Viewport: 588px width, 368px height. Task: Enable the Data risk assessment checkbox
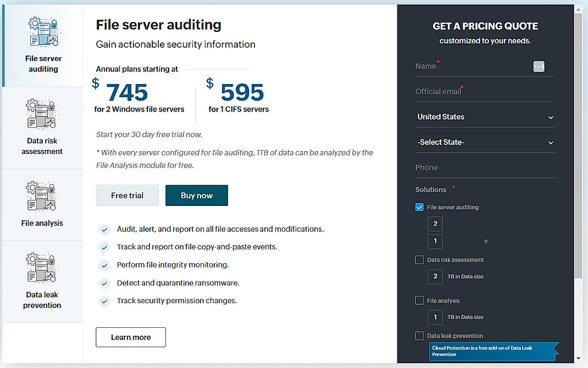tap(419, 259)
